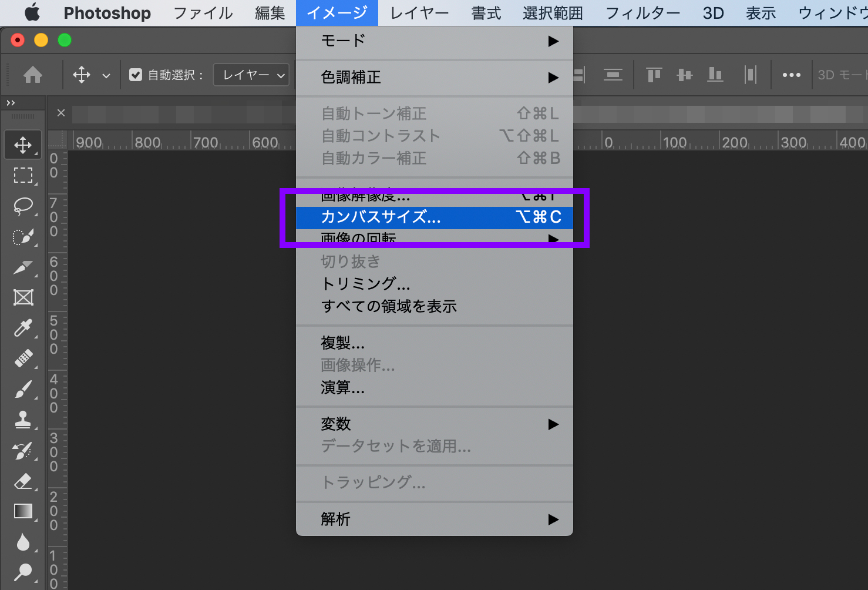Image resolution: width=868 pixels, height=590 pixels.
Task: Close the document tab with X
Action: click(61, 113)
